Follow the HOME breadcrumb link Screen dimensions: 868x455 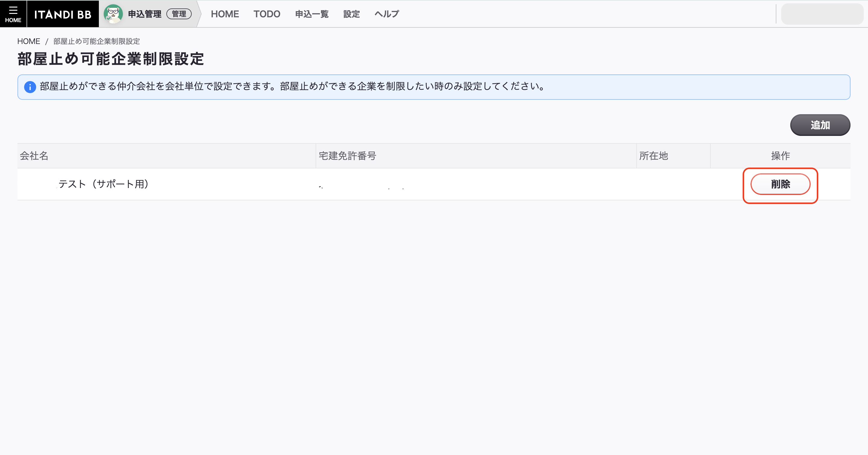[29, 41]
